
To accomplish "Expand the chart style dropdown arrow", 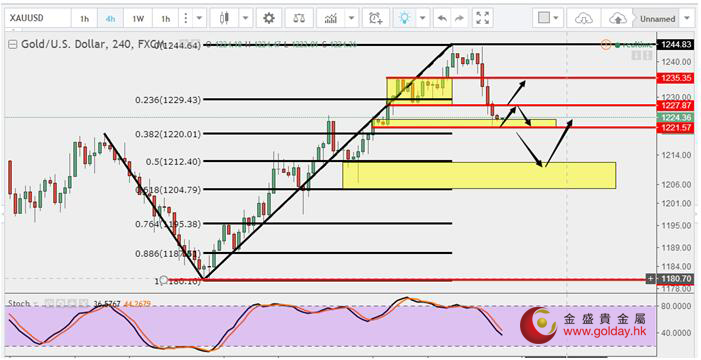I will point(245,18).
